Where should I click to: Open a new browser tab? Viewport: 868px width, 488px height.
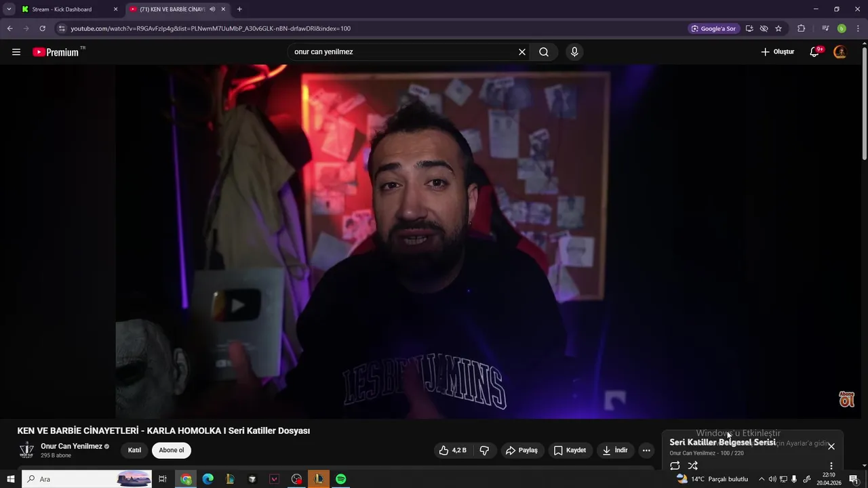(x=239, y=9)
